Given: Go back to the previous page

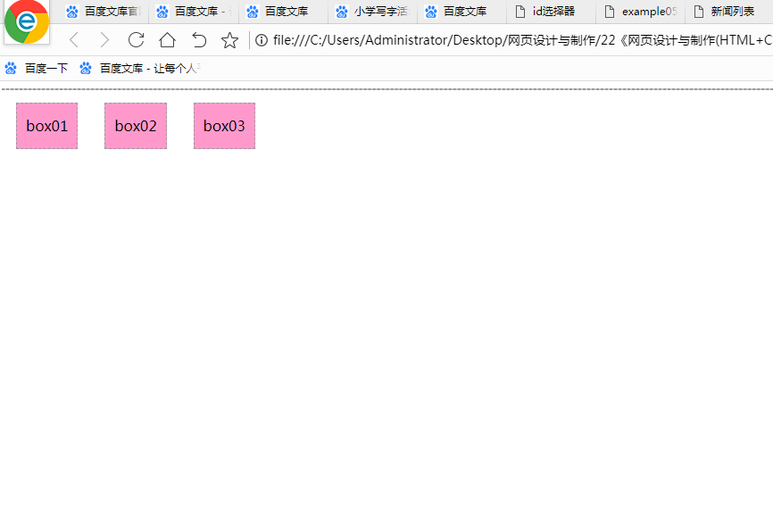Looking at the screenshot, I should click(74, 40).
